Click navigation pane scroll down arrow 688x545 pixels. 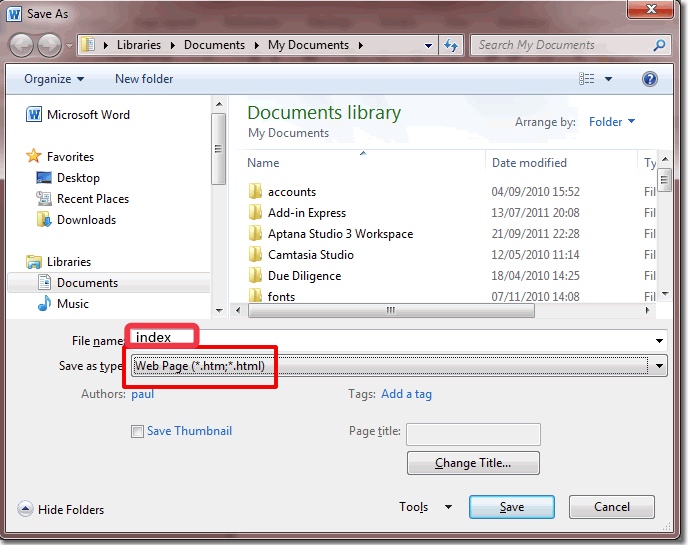[x=219, y=311]
